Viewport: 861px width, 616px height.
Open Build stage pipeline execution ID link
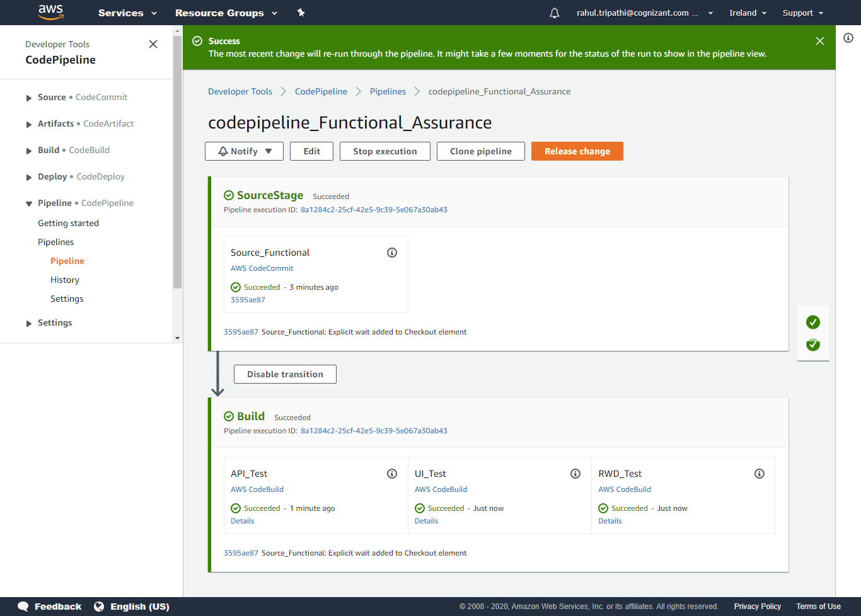pyautogui.click(x=374, y=431)
